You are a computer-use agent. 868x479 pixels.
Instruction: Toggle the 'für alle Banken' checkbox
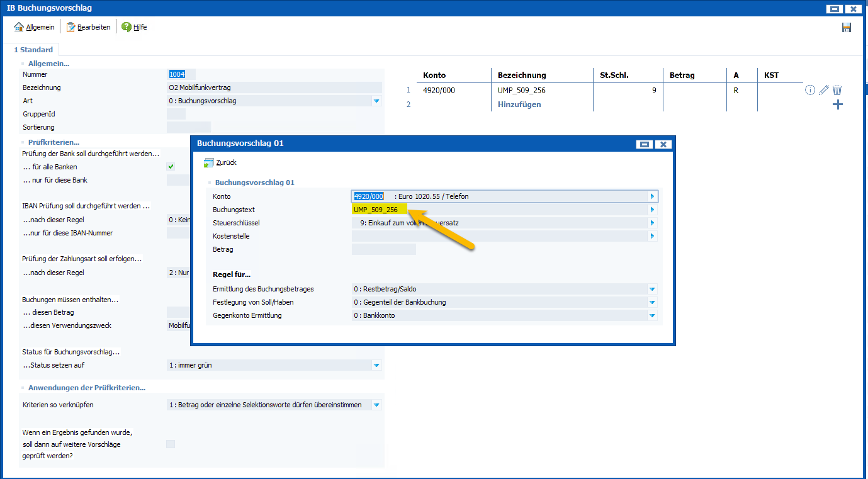pyautogui.click(x=171, y=167)
